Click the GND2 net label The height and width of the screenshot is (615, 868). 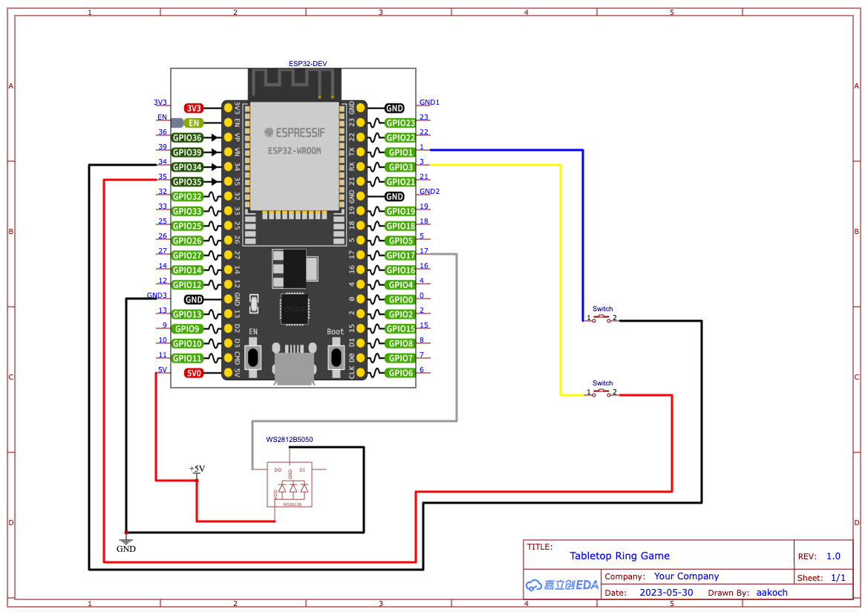pyautogui.click(x=430, y=192)
